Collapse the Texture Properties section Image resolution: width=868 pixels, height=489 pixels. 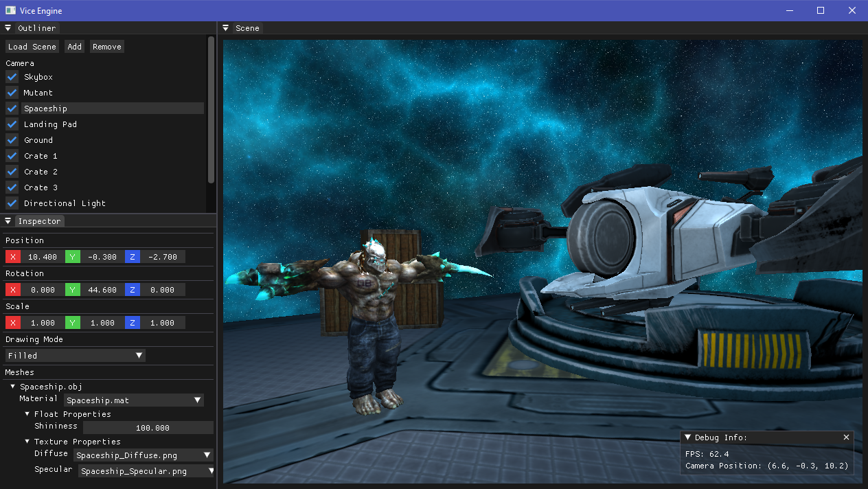pos(27,442)
